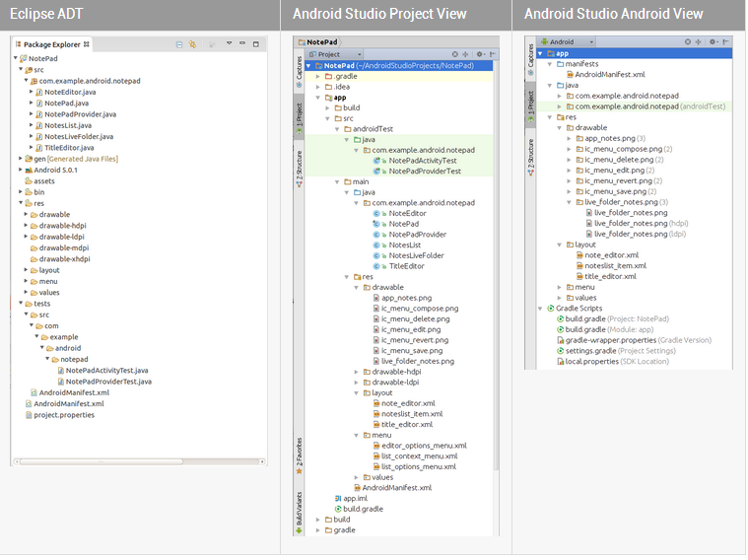The image size is (748, 560).
Task: Select title_editor.xml in Android view
Action: (x=610, y=276)
